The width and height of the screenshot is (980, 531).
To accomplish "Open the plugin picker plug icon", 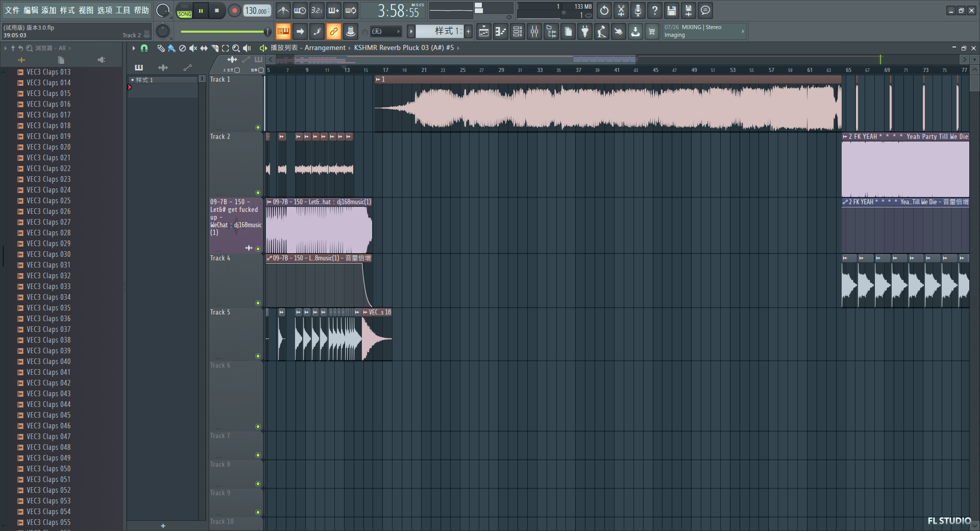I will point(585,32).
